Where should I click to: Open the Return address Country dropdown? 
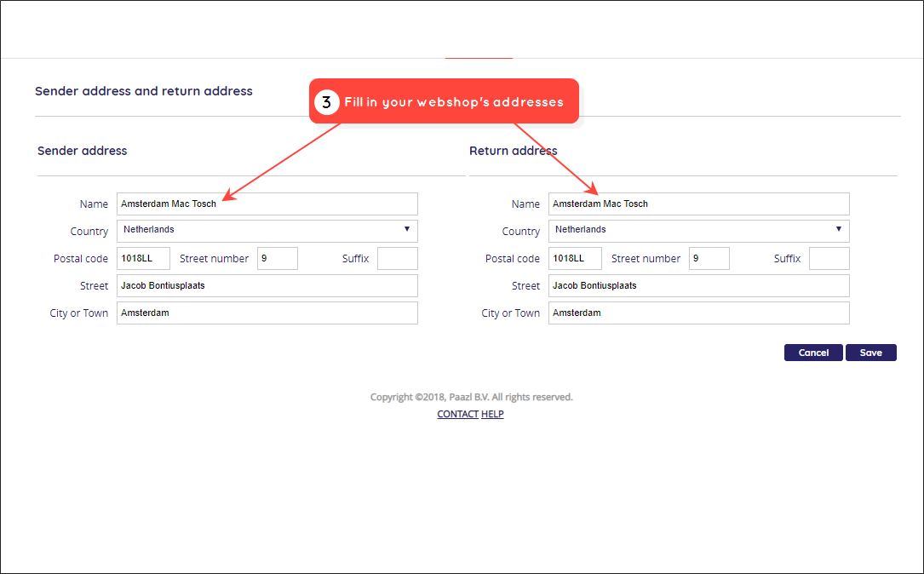(x=699, y=231)
